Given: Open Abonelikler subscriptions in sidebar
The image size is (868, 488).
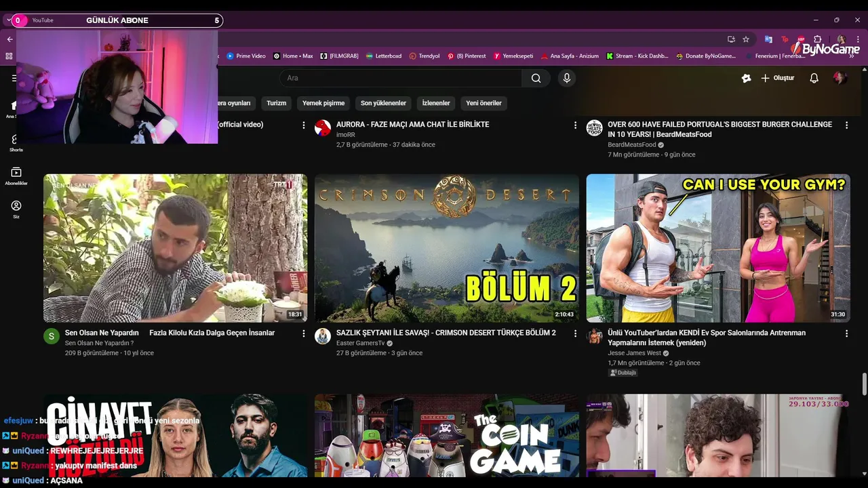Looking at the screenshot, I should point(16,176).
